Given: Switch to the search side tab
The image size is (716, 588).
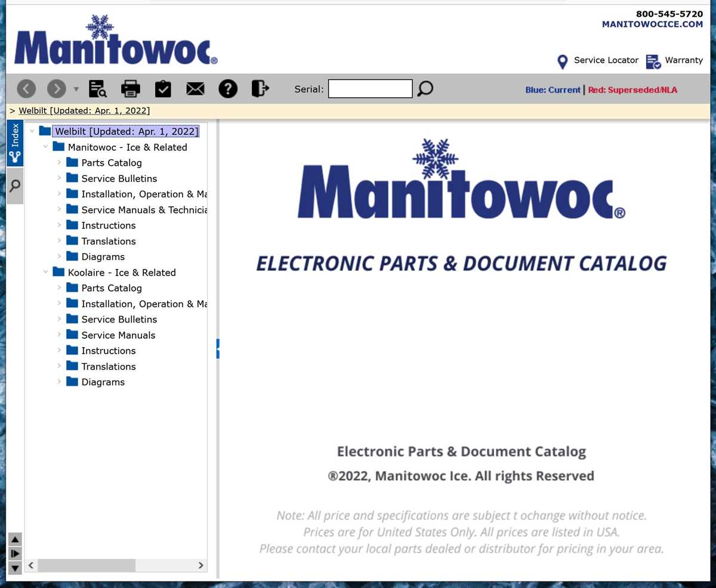Looking at the screenshot, I should 15,186.
